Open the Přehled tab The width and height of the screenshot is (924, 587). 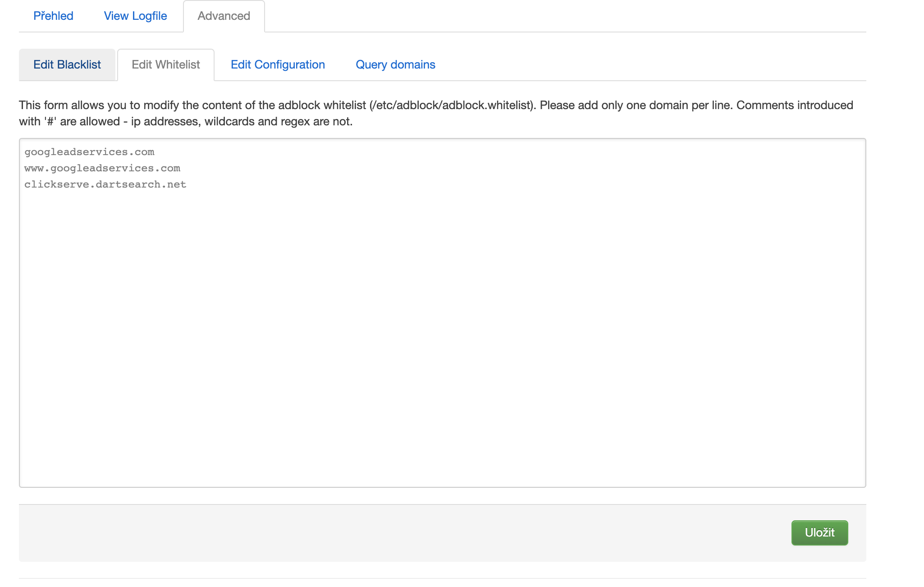coord(53,16)
